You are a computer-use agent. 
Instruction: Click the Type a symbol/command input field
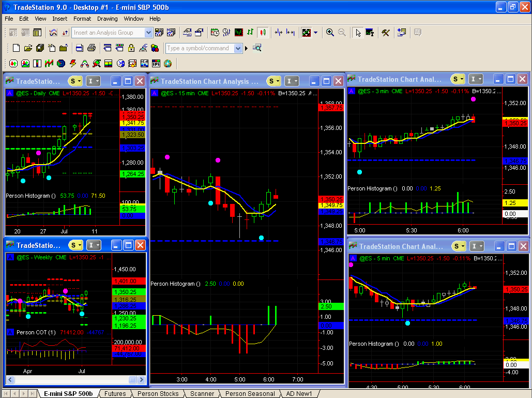click(x=200, y=48)
